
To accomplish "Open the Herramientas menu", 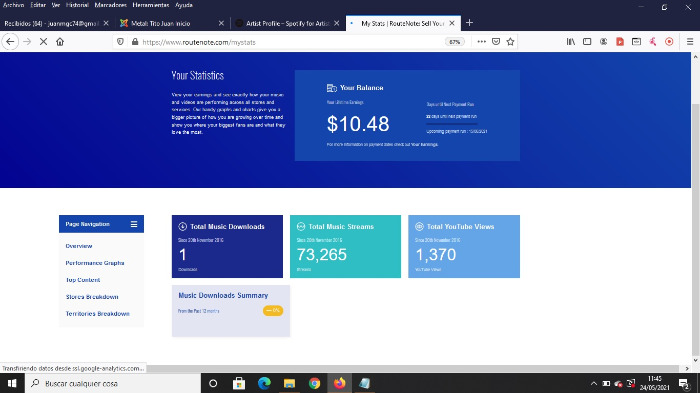I will 150,5.
